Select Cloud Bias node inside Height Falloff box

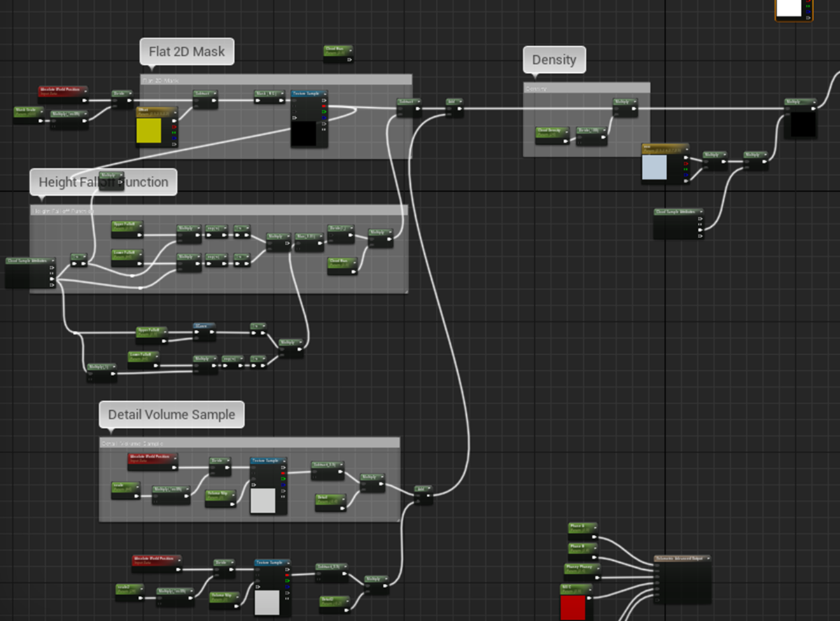[x=342, y=265]
